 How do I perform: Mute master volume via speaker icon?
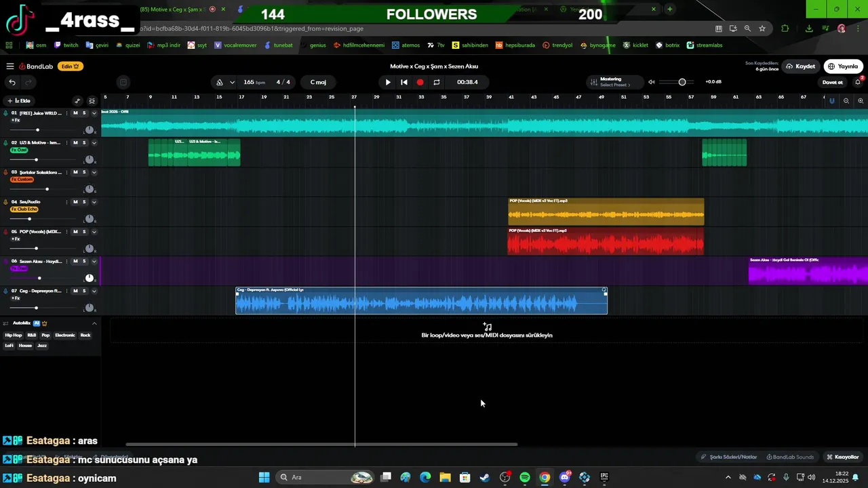652,82
